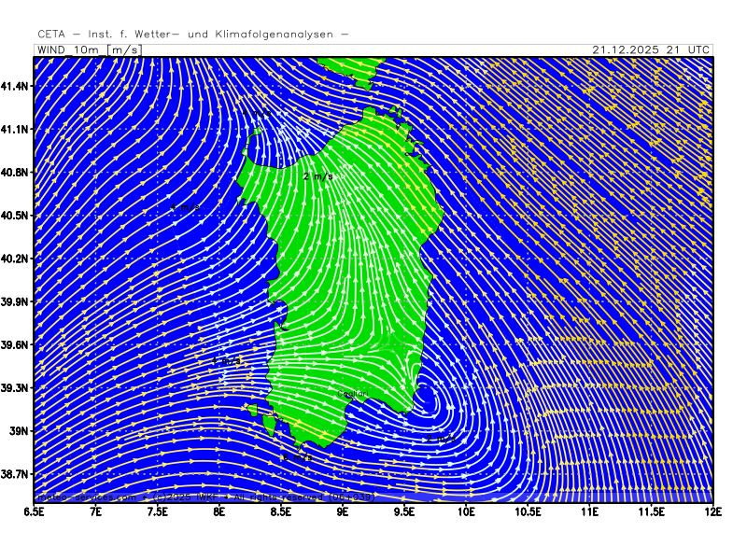
Task: Click the 9E longitude axis label
Action: [343, 511]
